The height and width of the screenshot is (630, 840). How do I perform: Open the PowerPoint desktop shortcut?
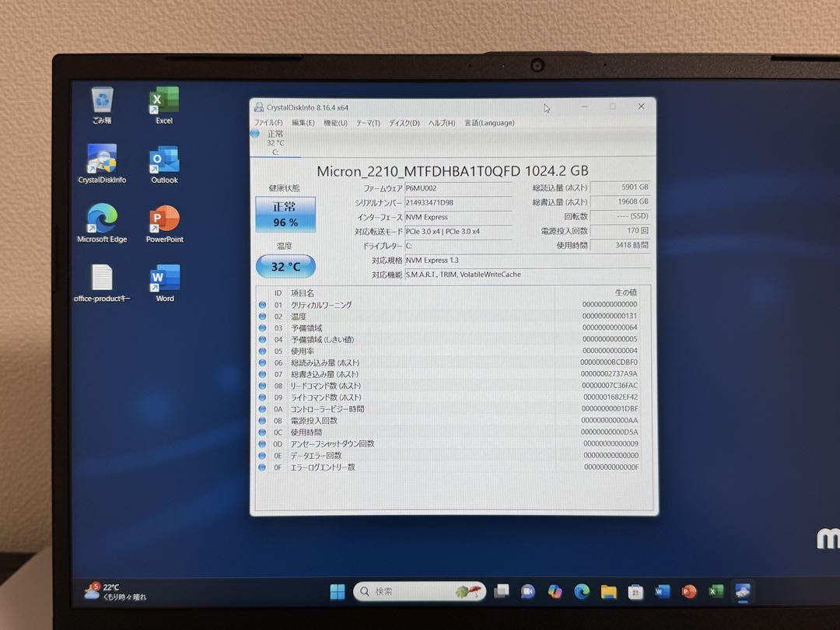click(x=164, y=223)
